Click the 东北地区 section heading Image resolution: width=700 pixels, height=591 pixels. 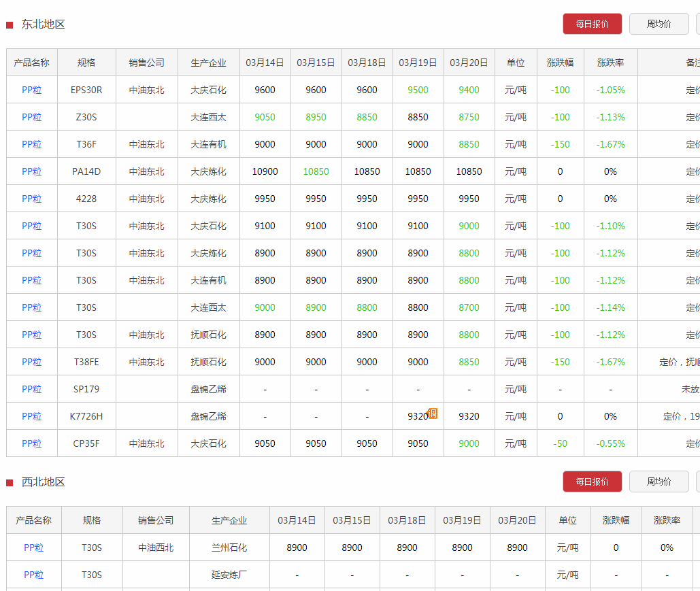point(44,24)
